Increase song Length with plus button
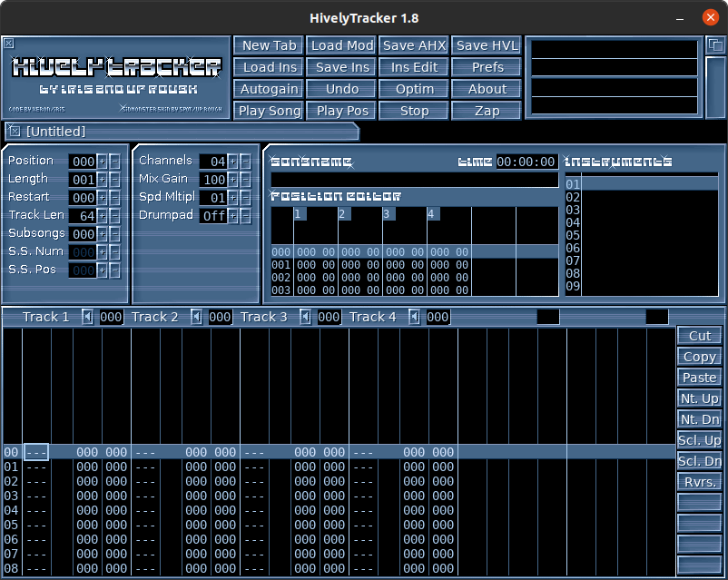Viewport: 728px width, 580px height. click(103, 180)
